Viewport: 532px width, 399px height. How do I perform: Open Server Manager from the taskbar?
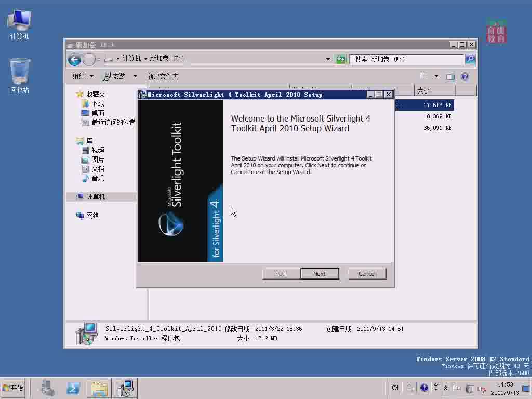coord(48,389)
